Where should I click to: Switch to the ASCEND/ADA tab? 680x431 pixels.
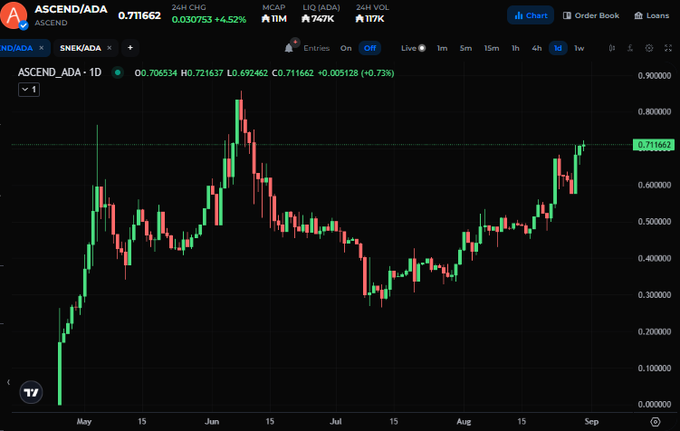pos(16,48)
